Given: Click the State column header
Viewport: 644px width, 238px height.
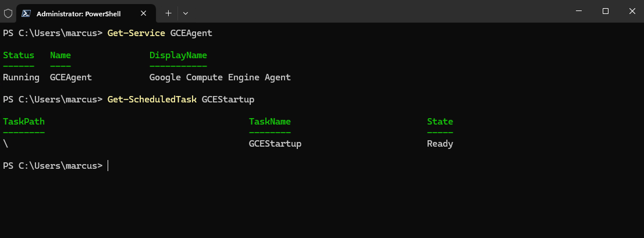Looking at the screenshot, I should click(440, 122).
